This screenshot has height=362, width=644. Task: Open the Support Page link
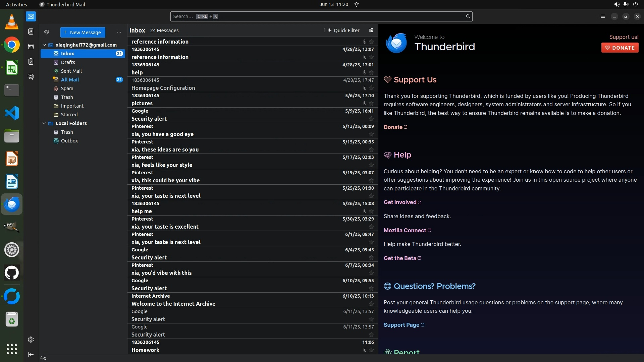[401, 325]
